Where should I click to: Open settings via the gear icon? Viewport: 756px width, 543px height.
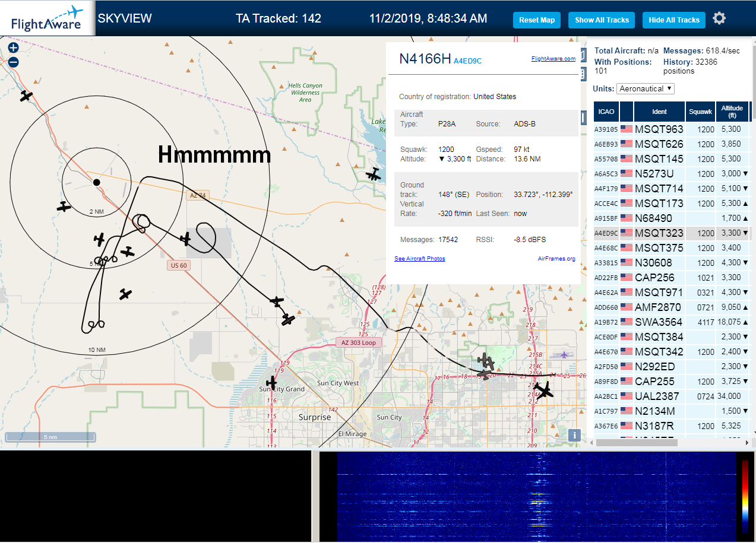point(719,18)
